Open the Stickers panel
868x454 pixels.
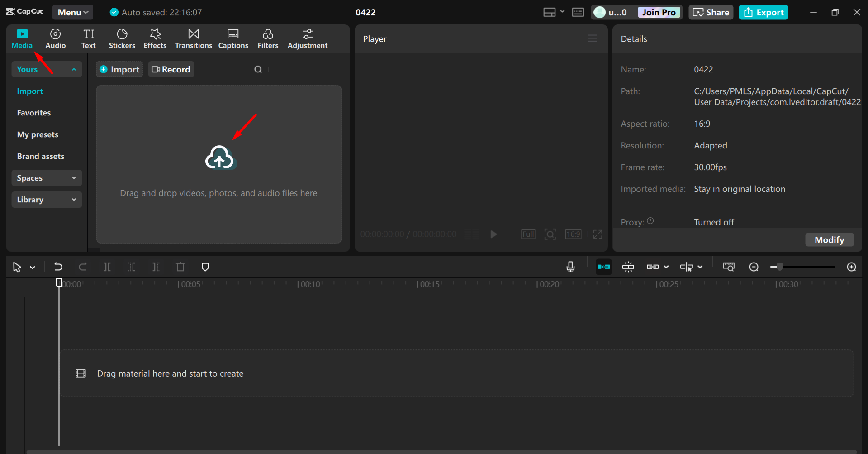point(122,38)
